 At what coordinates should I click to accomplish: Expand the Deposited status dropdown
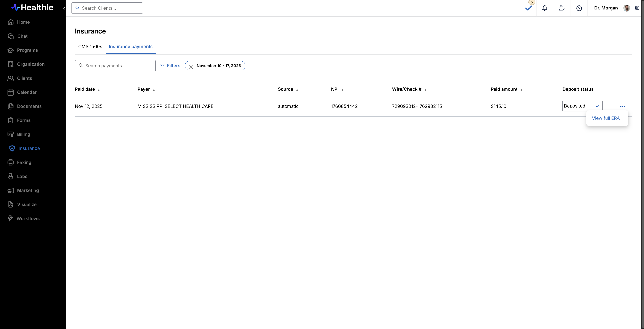597,106
